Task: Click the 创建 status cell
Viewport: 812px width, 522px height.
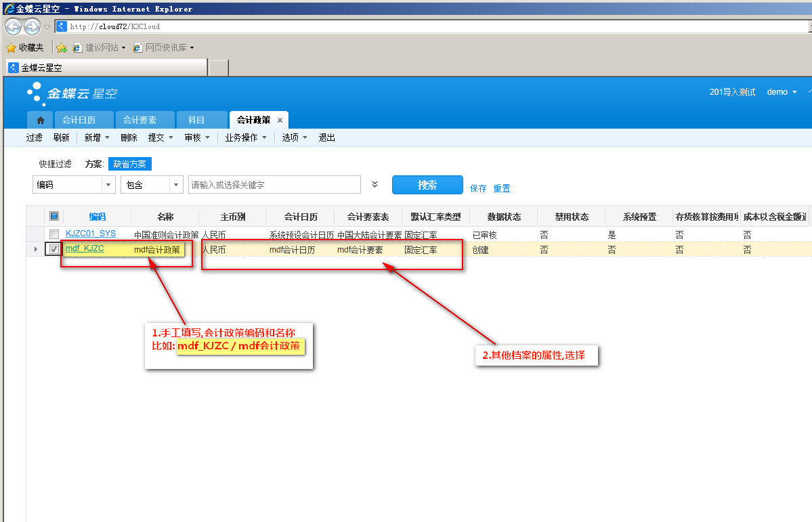Action: pos(481,250)
